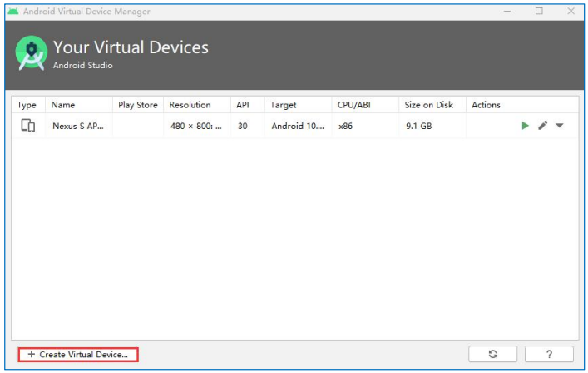This screenshot has height=373, width=588.
Task: Click the Create Virtual Device button
Action: coord(78,354)
